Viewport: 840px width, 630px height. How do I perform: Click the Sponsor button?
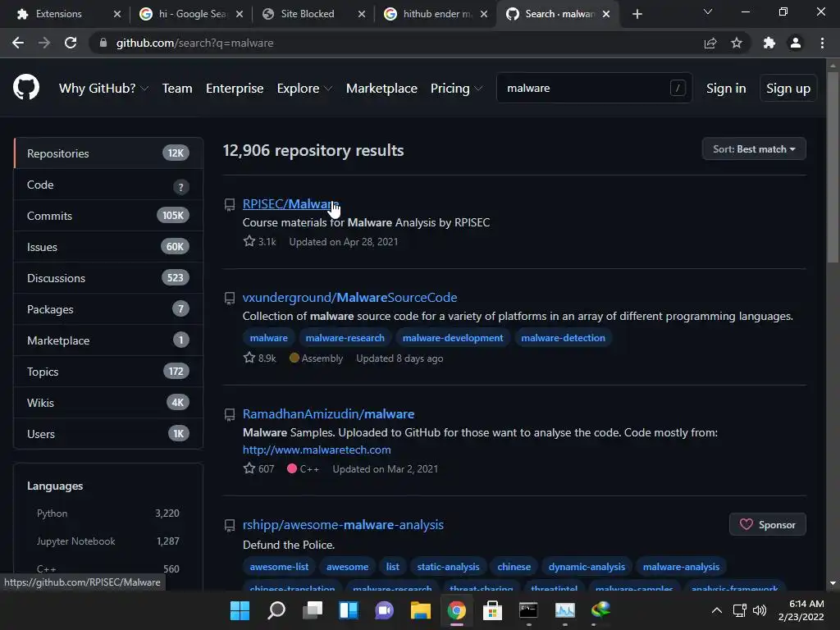click(x=767, y=524)
